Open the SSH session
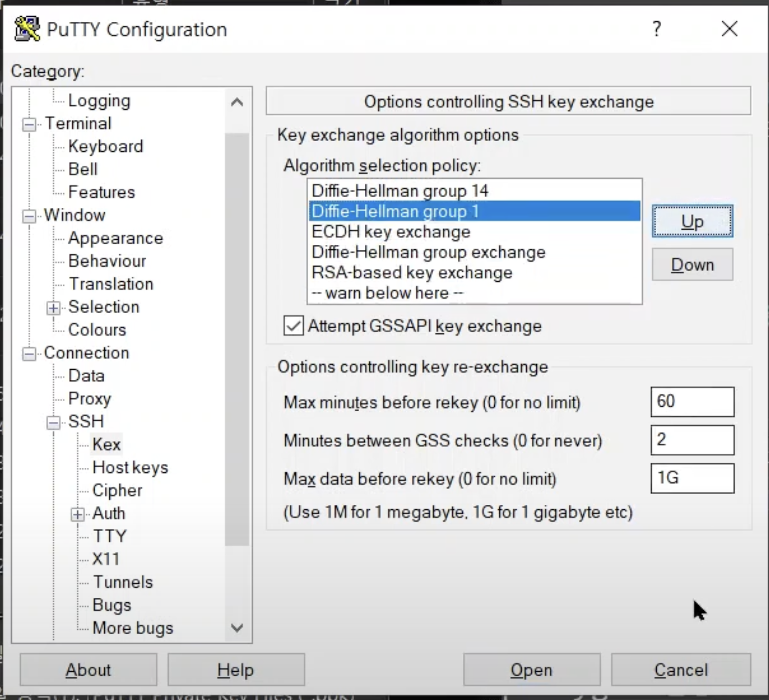Viewport: 769px width, 700px height. [x=532, y=670]
